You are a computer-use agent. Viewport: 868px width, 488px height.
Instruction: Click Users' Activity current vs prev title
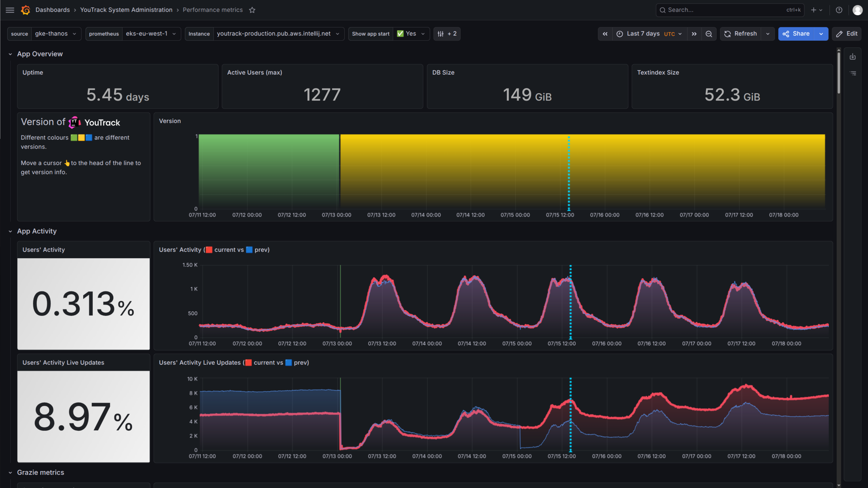tap(214, 250)
